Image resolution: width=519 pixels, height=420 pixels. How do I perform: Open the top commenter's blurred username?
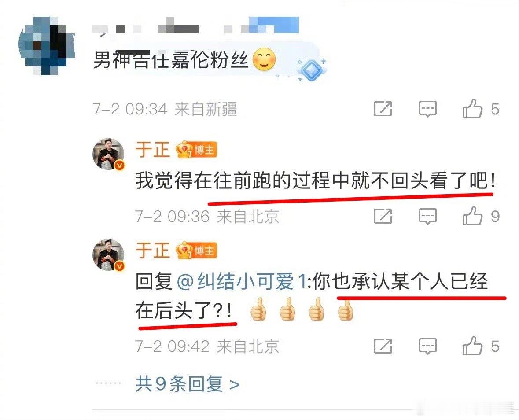pos(195,27)
